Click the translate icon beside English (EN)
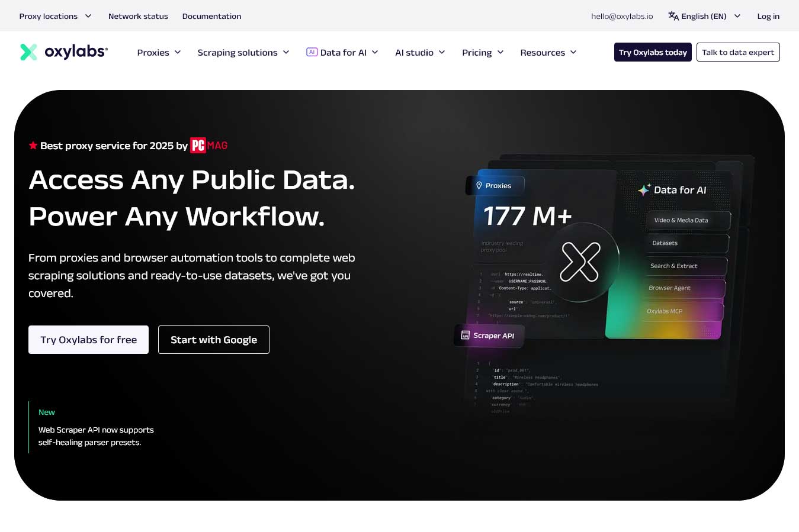799x532 pixels. (673, 16)
